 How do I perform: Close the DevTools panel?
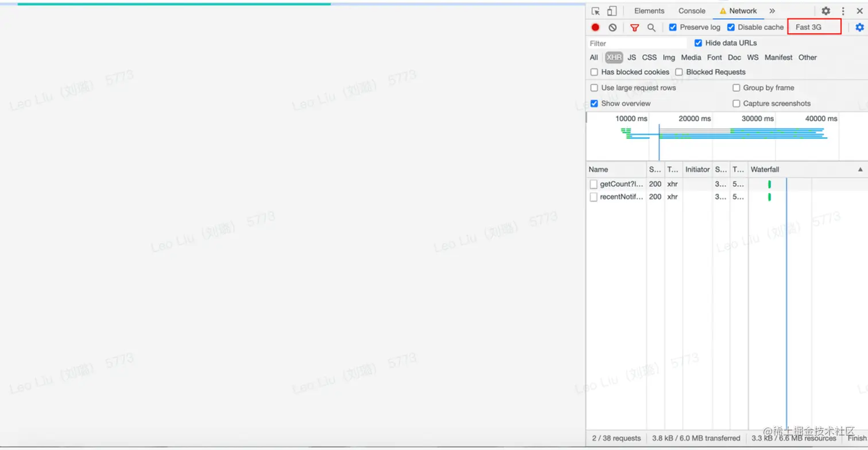[860, 11]
